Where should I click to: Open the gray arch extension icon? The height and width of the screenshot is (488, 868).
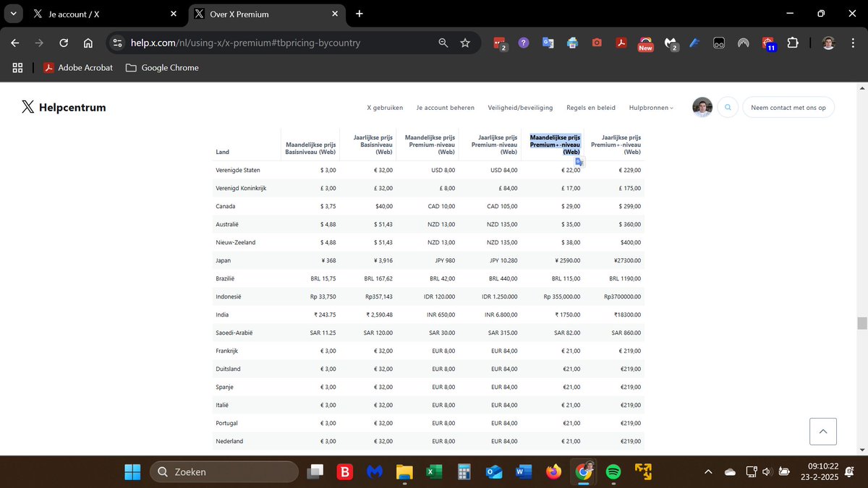[743, 43]
